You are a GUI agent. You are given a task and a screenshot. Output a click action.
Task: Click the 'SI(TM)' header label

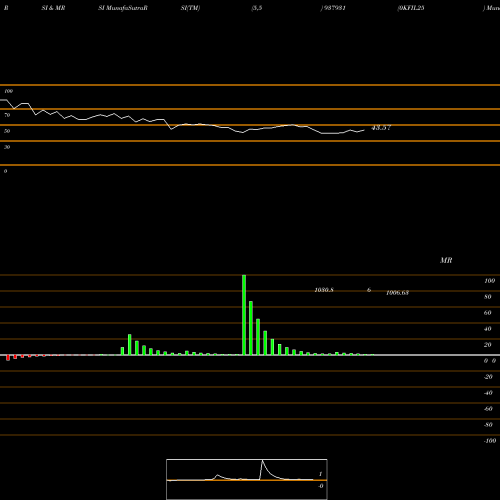click(190, 8)
